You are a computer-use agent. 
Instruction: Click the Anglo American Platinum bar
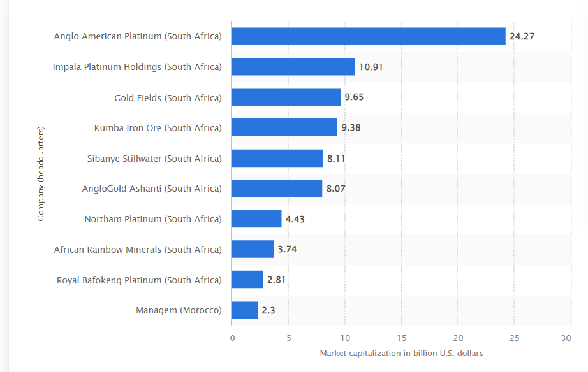point(369,36)
